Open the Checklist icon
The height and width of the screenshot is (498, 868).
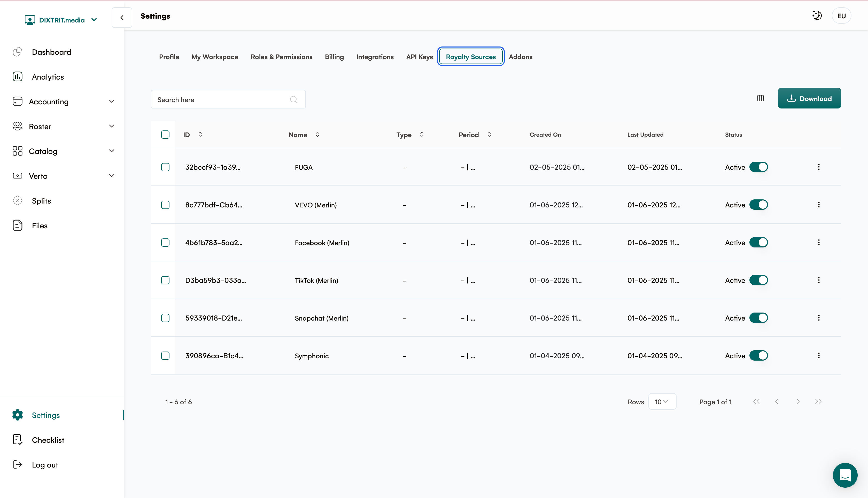click(18, 440)
